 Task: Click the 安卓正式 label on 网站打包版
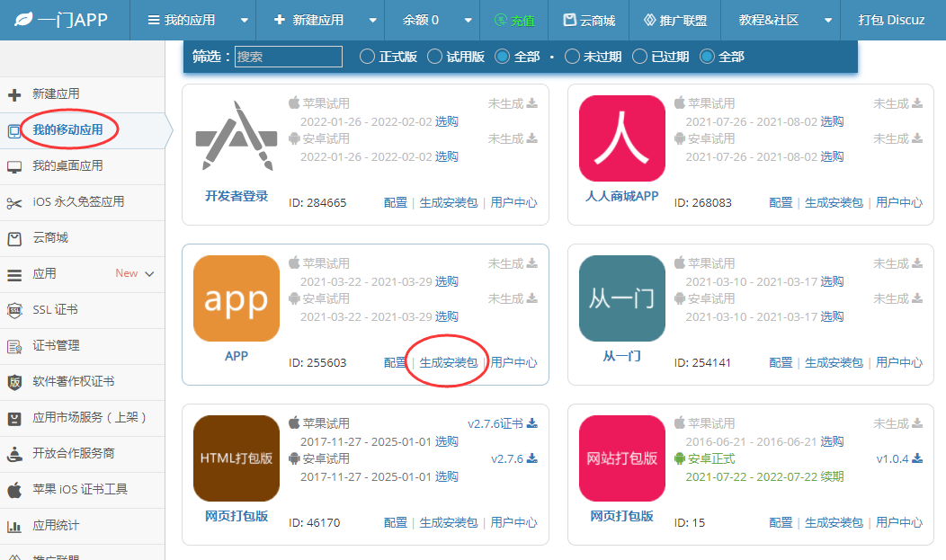[x=712, y=458]
